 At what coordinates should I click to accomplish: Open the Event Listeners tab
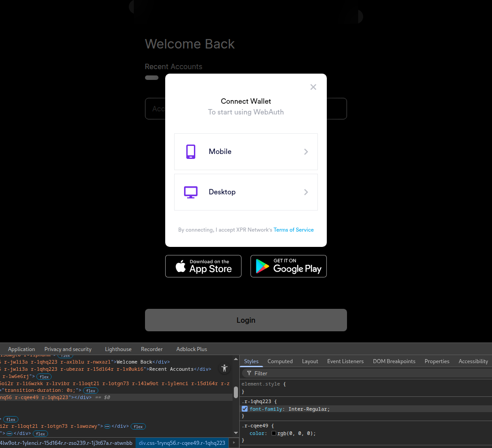coord(345,361)
